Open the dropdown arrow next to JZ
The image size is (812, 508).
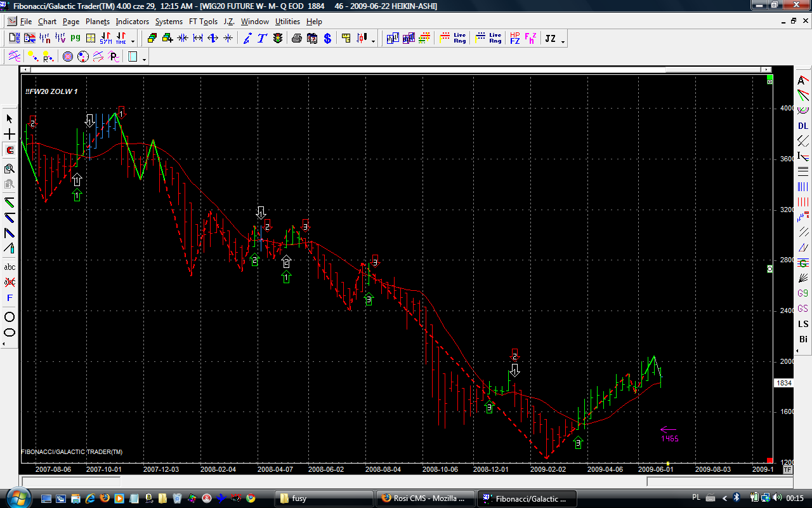point(563,41)
